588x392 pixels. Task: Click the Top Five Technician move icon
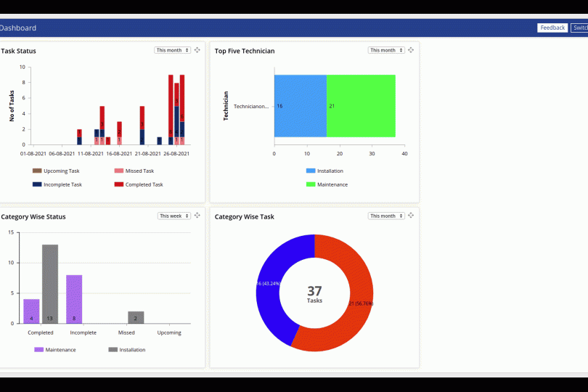click(411, 50)
